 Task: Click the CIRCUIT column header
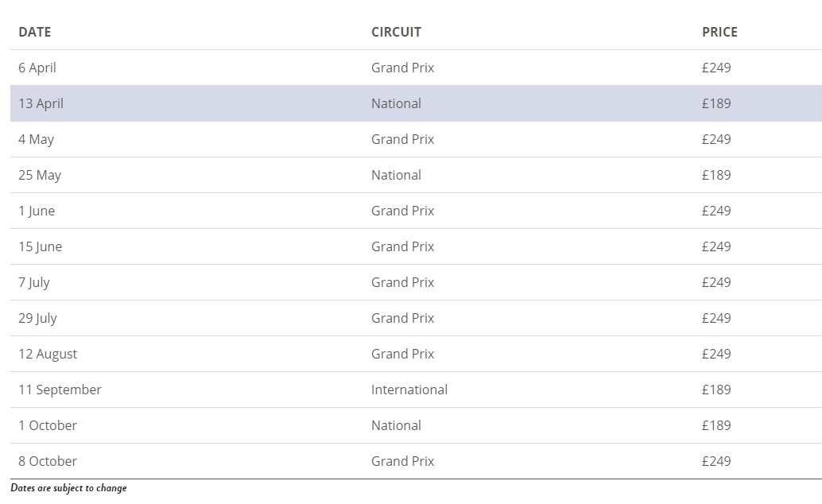coord(396,32)
